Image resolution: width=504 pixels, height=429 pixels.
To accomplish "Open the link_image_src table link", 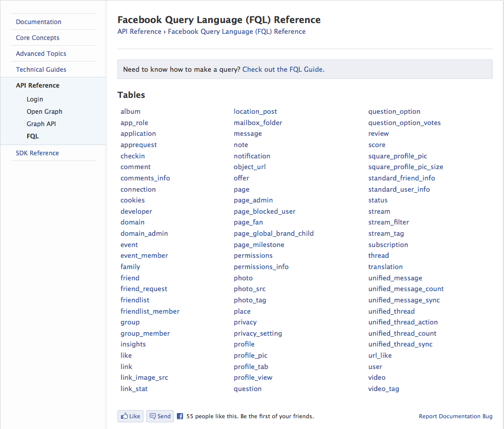I will (x=144, y=378).
